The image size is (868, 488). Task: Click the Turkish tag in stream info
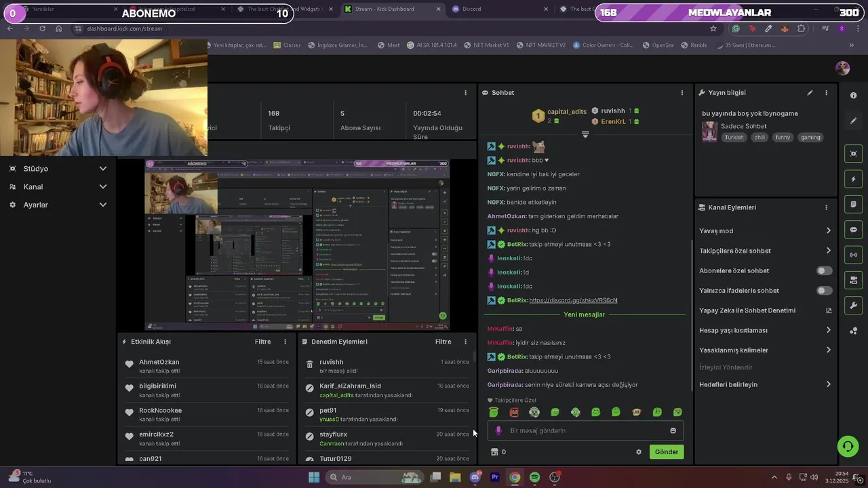pos(734,137)
